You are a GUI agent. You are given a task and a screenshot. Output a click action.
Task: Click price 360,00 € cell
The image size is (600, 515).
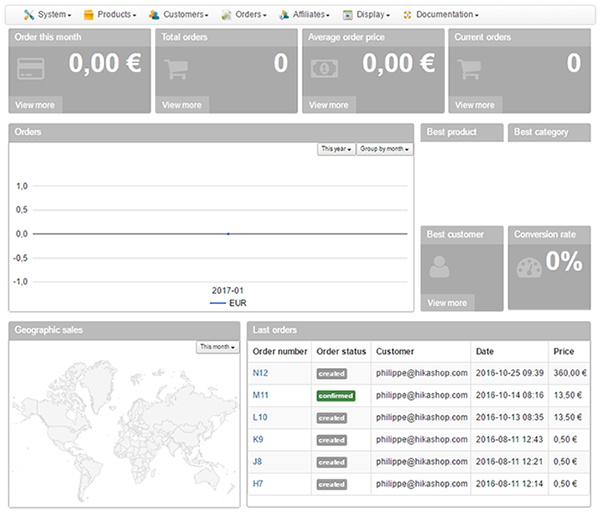pyautogui.click(x=570, y=373)
